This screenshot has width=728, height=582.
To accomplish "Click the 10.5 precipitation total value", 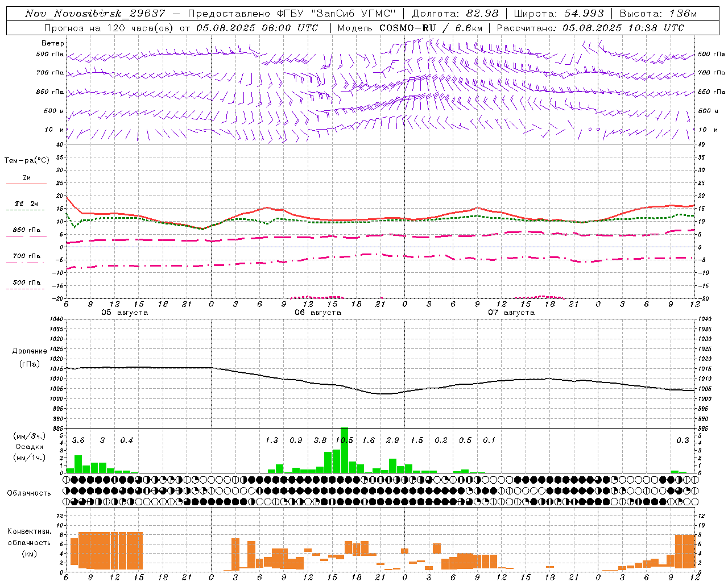I will coord(344,440).
